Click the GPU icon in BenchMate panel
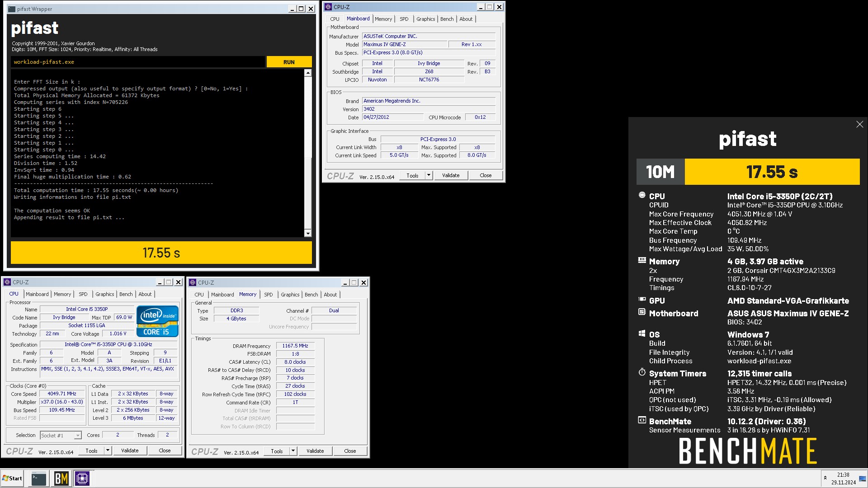Viewport: 868px width, 488px height. pyautogui.click(x=642, y=299)
